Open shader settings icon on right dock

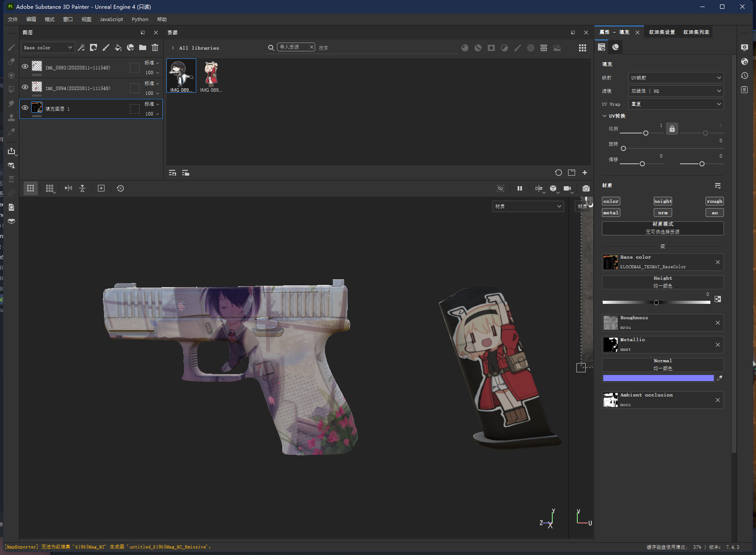[745, 61]
